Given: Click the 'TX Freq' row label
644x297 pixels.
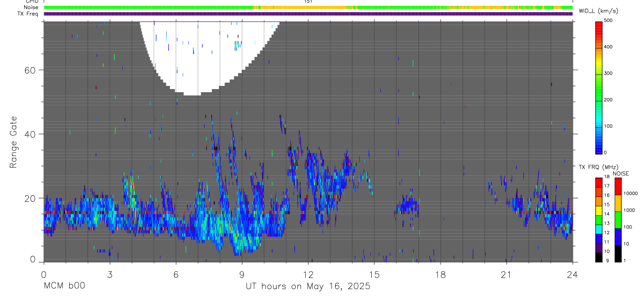Looking at the screenshot, I should click(28, 14).
